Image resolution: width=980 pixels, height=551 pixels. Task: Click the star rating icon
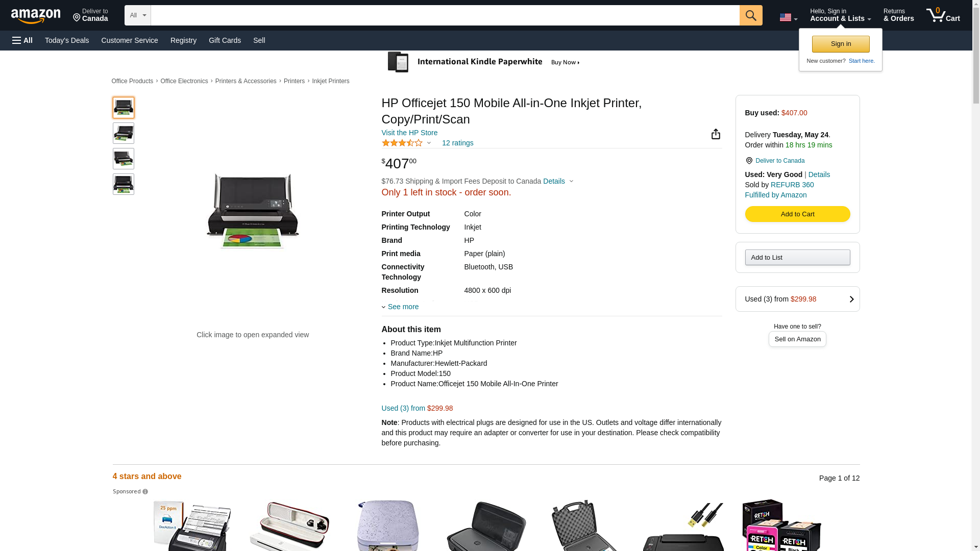(x=402, y=143)
